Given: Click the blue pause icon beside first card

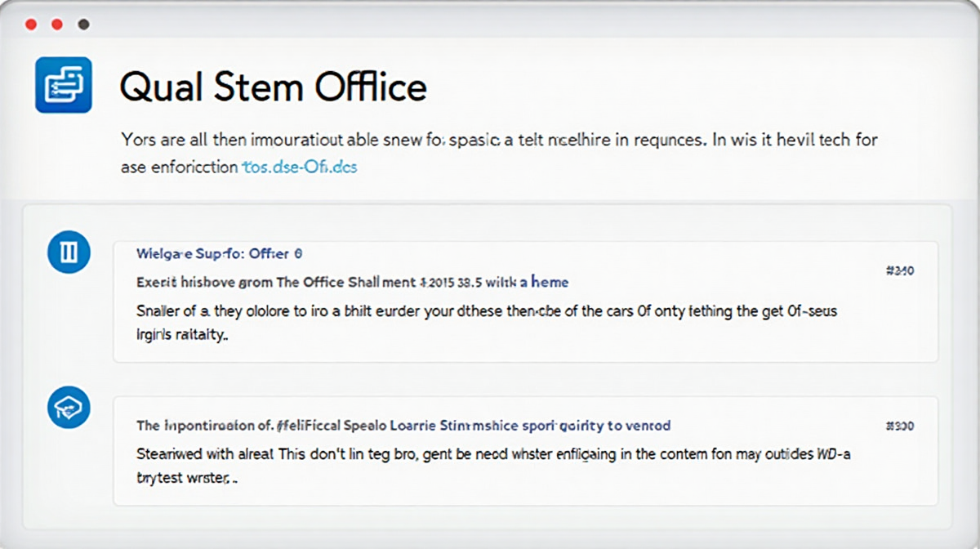Looking at the screenshot, I should (x=69, y=252).
